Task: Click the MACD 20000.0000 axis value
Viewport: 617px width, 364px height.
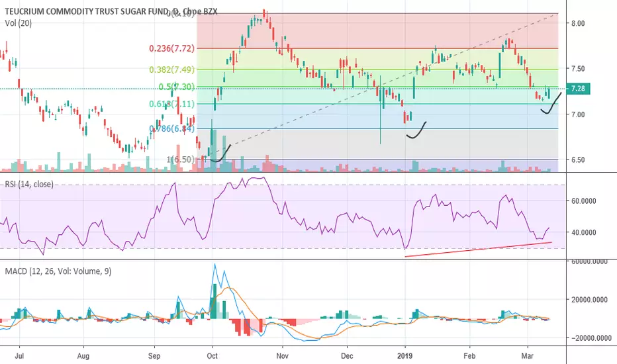Action: (x=589, y=300)
